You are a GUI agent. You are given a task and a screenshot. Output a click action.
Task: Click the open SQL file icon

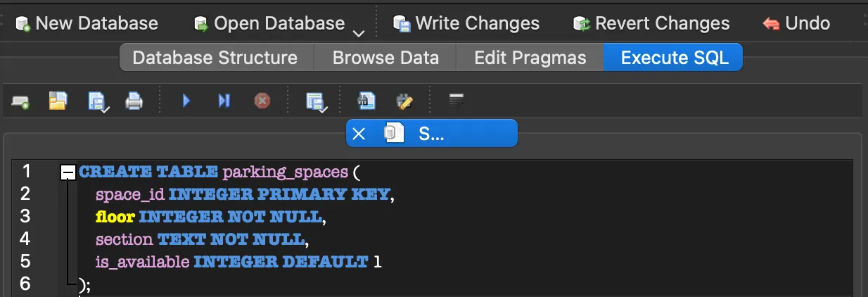[x=58, y=101]
